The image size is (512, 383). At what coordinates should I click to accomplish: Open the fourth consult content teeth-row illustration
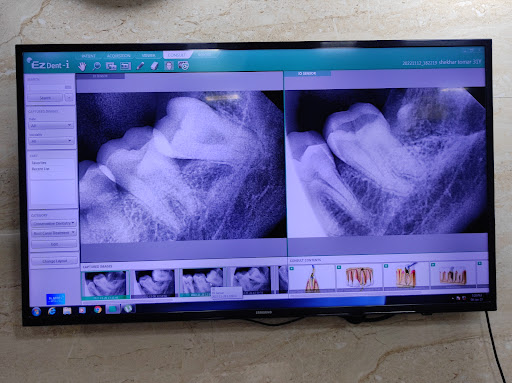coord(453,274)
